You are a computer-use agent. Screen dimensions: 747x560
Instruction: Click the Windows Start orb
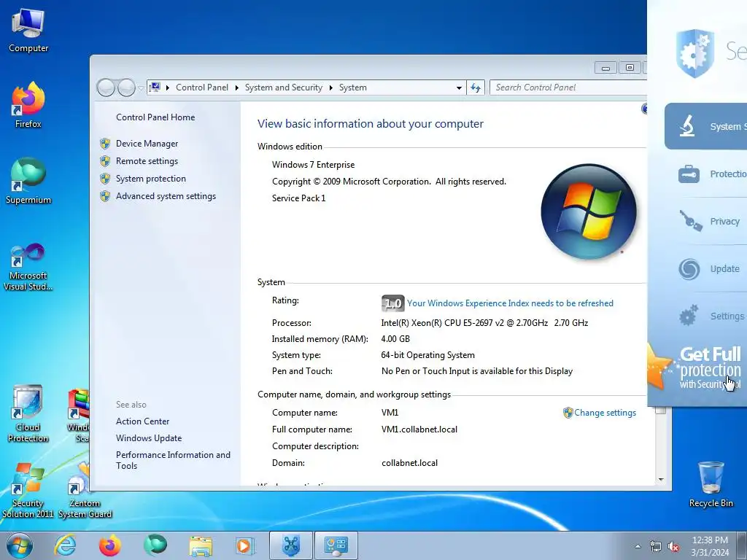tap(20, 545)
